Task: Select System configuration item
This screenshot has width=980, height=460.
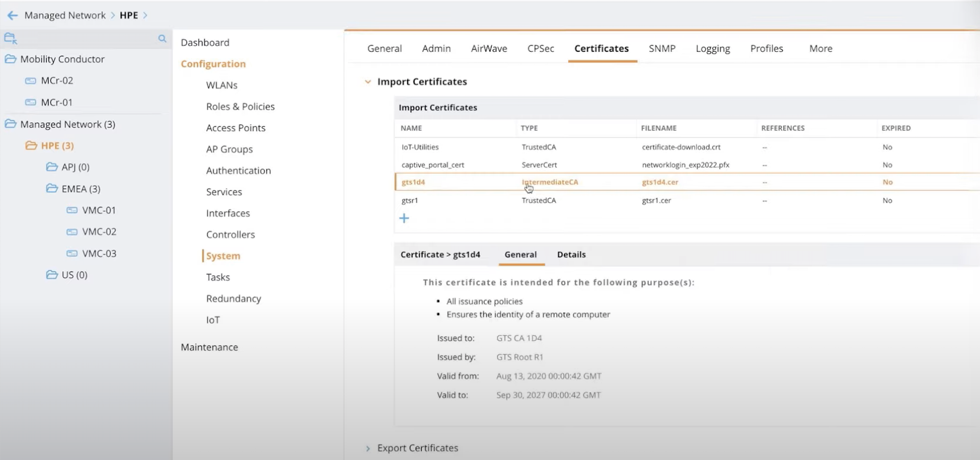Action: (223, 256)
